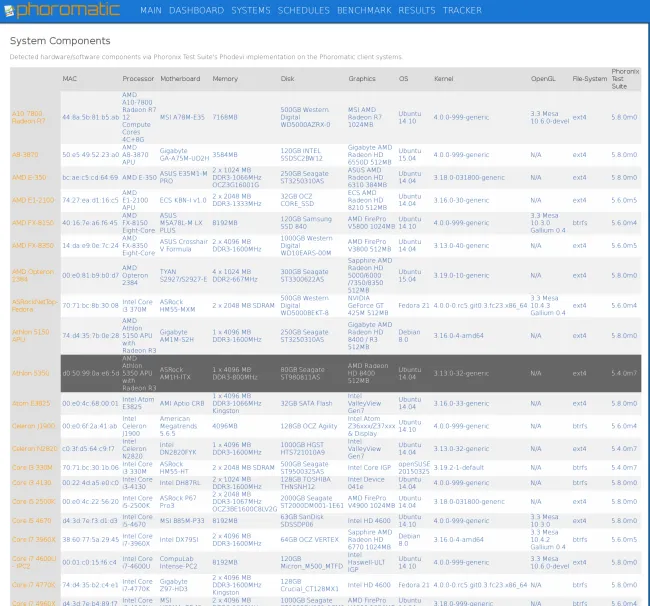The height and width of the screenshot is (606, 650).
Task: Open the AMD FX-8150 system link
Action: (33, 223)
